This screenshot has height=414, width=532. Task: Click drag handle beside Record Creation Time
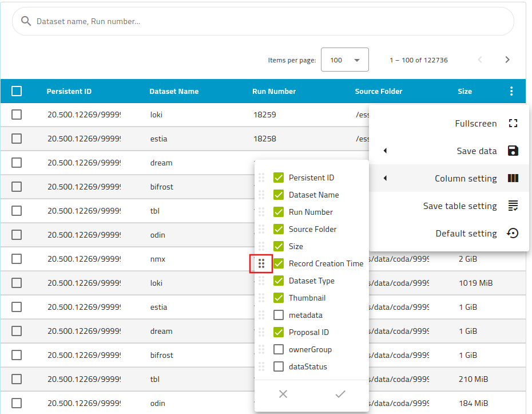coord(261,263)
